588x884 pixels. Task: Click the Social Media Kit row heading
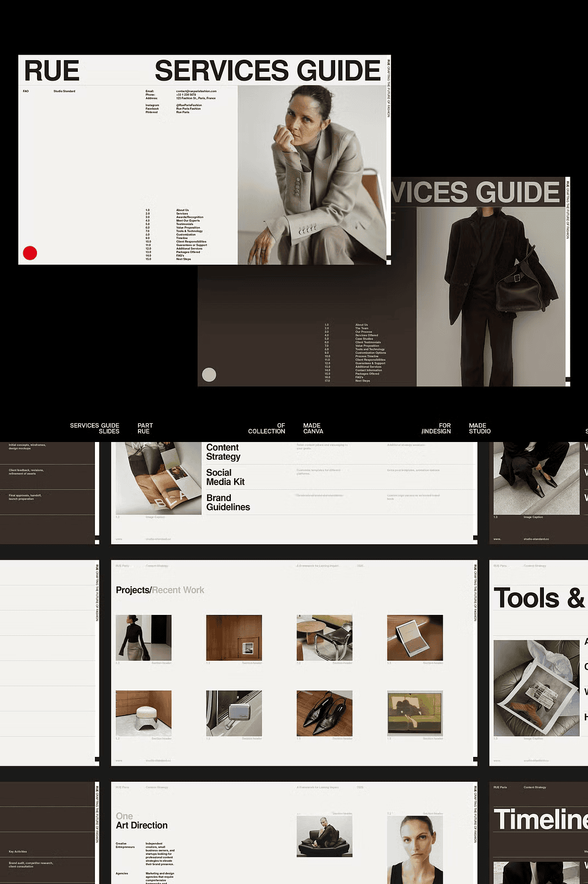coord(225,477)
